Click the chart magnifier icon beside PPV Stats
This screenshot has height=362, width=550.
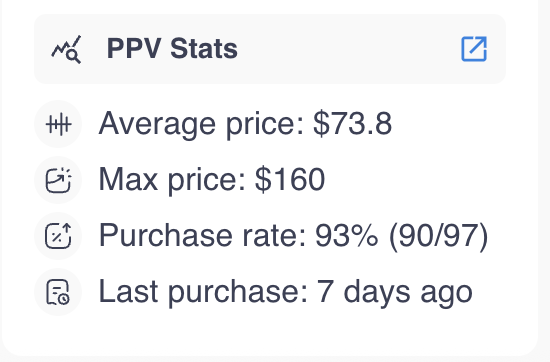pos(66,49)
